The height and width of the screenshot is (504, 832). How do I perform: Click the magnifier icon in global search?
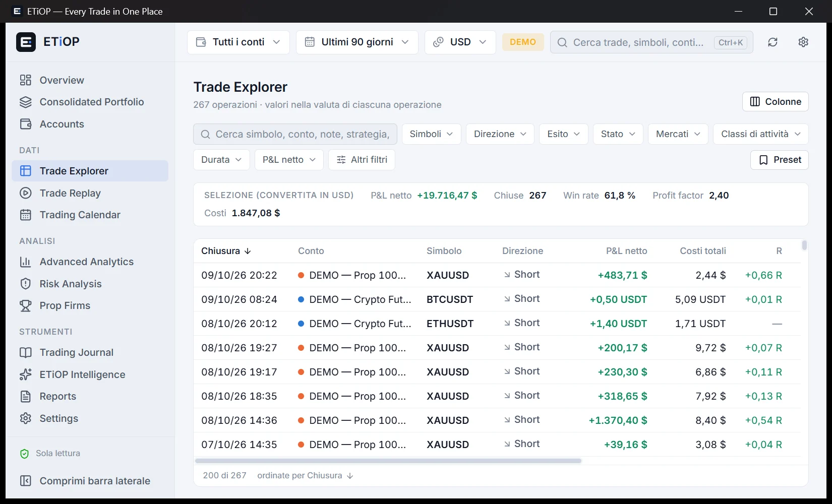562,42
